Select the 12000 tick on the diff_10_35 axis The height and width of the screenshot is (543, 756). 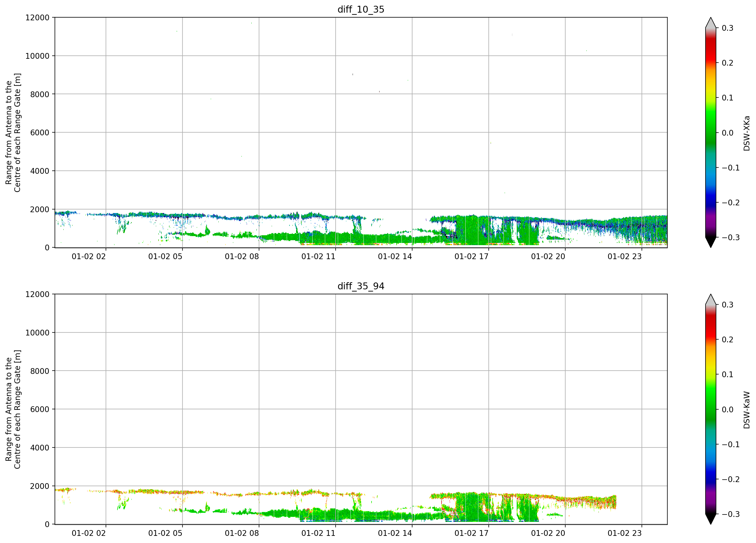point(37,17)
